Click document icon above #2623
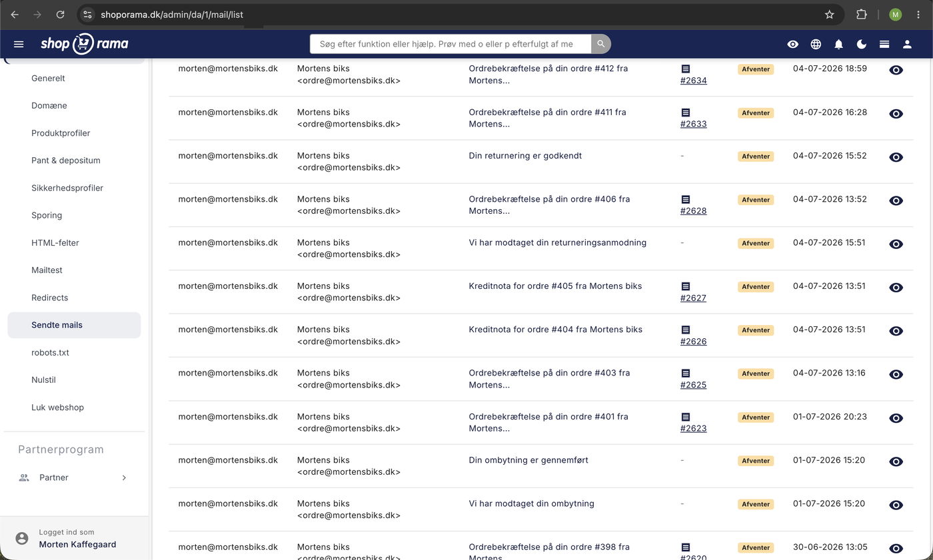The height and width of the screenshot is (560, 933). point(686,417)
